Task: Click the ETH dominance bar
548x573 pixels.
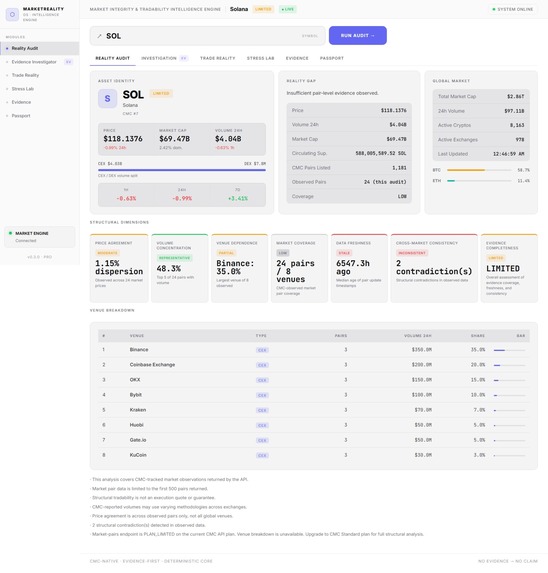Action: click(x=479, y=181)
